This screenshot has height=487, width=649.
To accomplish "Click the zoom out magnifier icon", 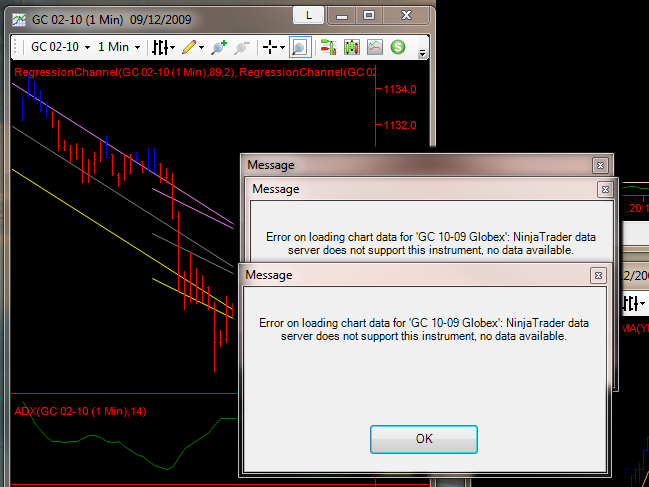I will tap(242, 47).
